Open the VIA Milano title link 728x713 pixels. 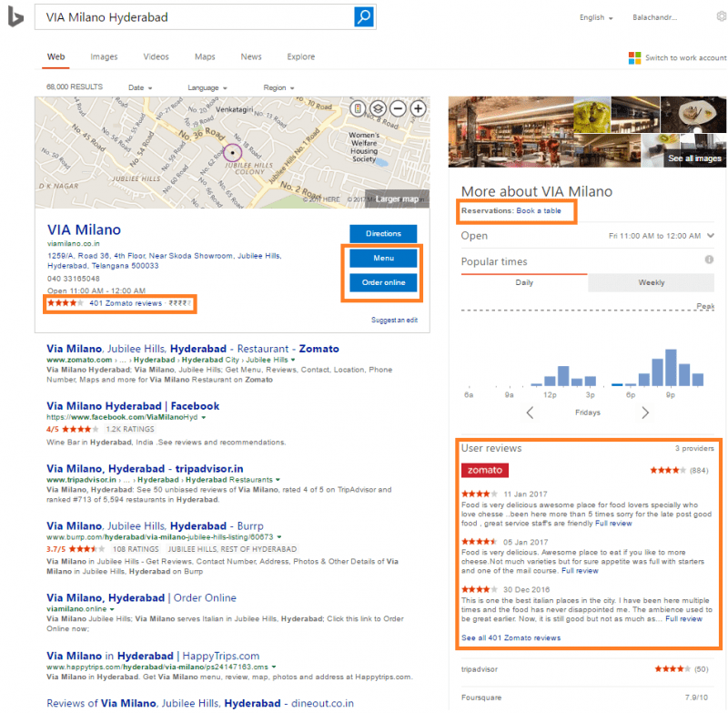84,229
